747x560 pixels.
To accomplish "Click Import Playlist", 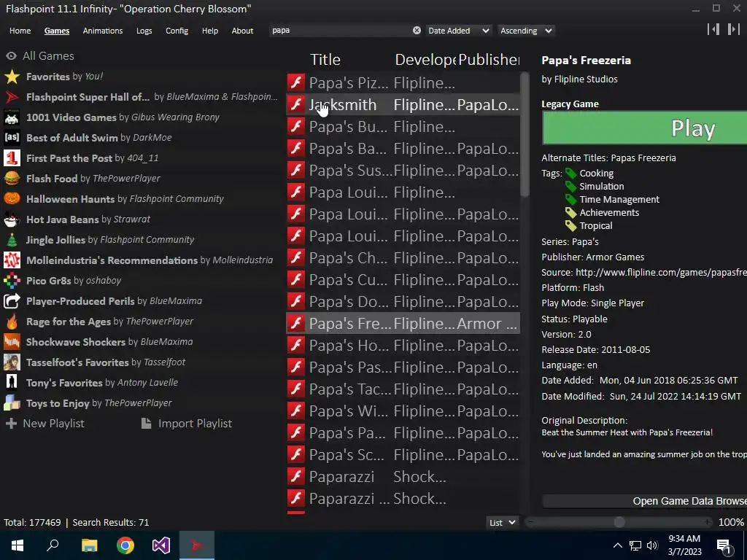I will click(x=187, y=424).
